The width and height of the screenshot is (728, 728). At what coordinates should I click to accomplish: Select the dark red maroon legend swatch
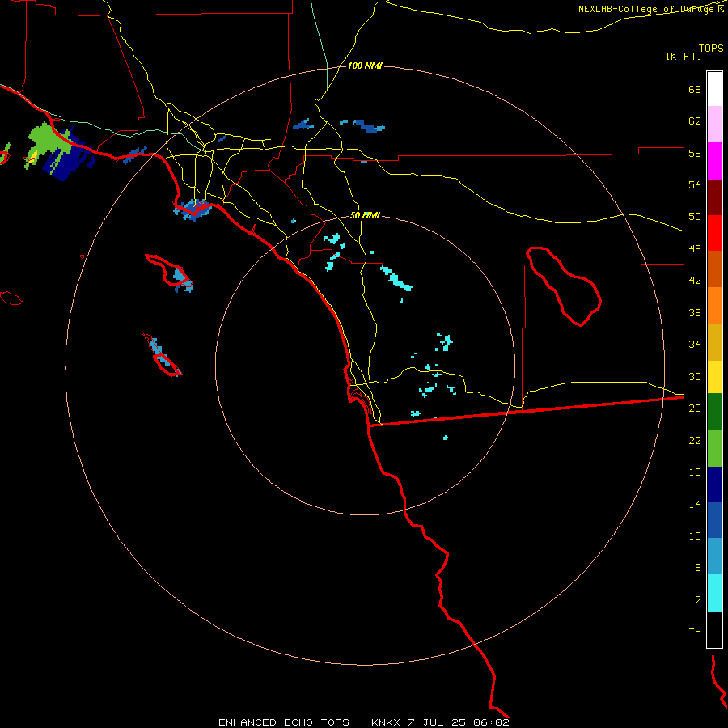(x=714, y=197)
